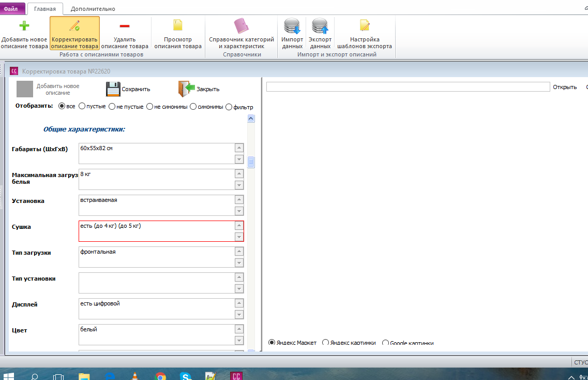Click up arrow in the Сушка field
This screenshot has height=380, width=588.
pyautogui.click(x=239, y=226)
